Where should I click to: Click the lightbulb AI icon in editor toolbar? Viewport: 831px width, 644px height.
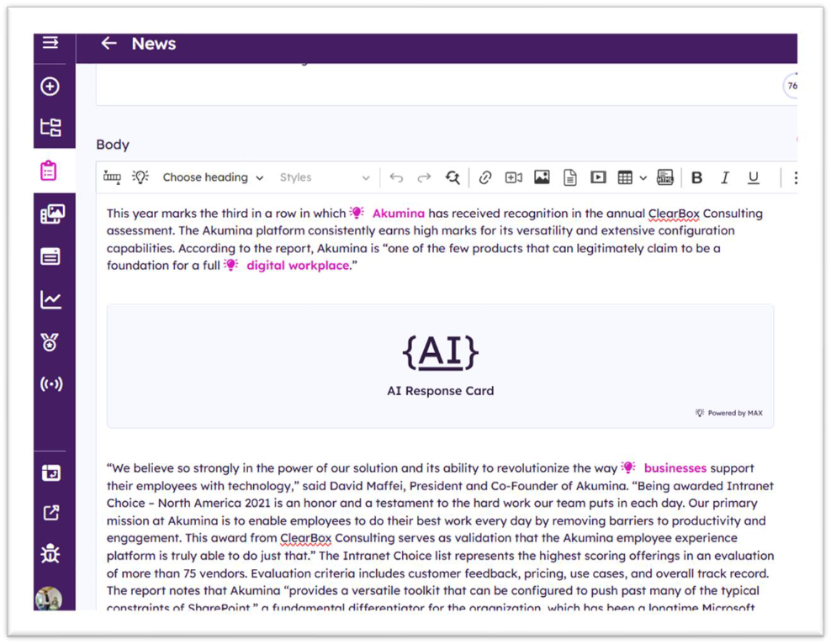point(140,177)
